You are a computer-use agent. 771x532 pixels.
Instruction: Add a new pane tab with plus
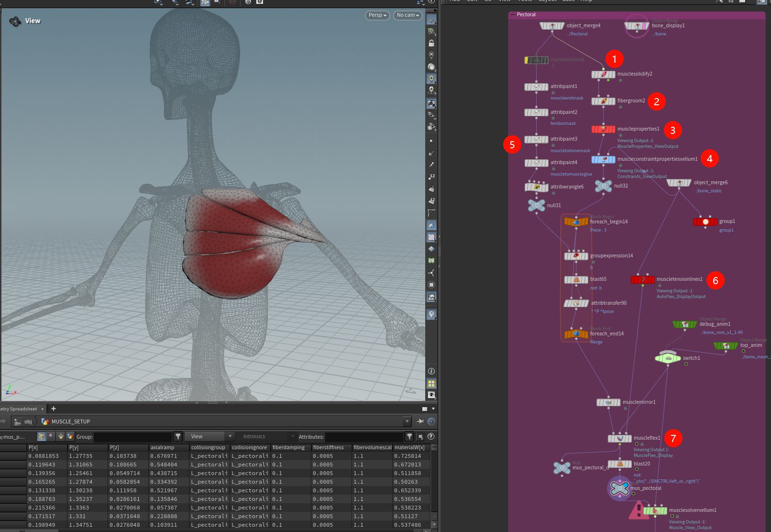click(54, 409)
